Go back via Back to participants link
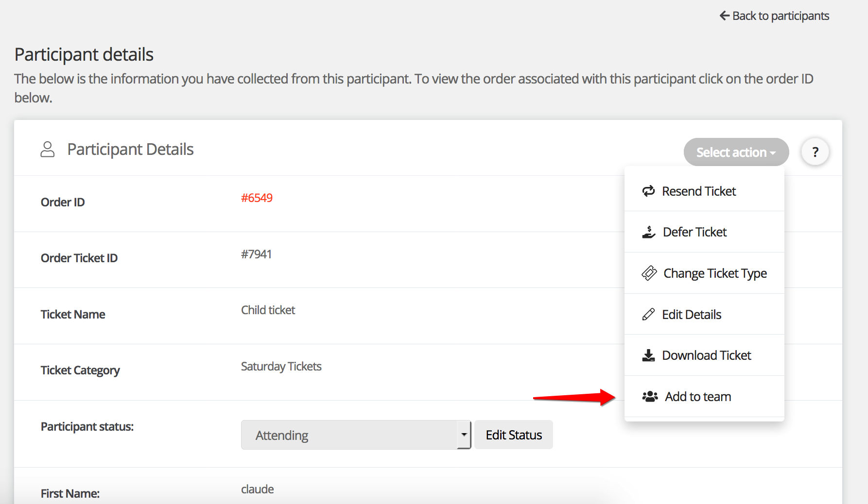This screenshot has height=504, width=868. pyautogui.click(x=780, y=16)
